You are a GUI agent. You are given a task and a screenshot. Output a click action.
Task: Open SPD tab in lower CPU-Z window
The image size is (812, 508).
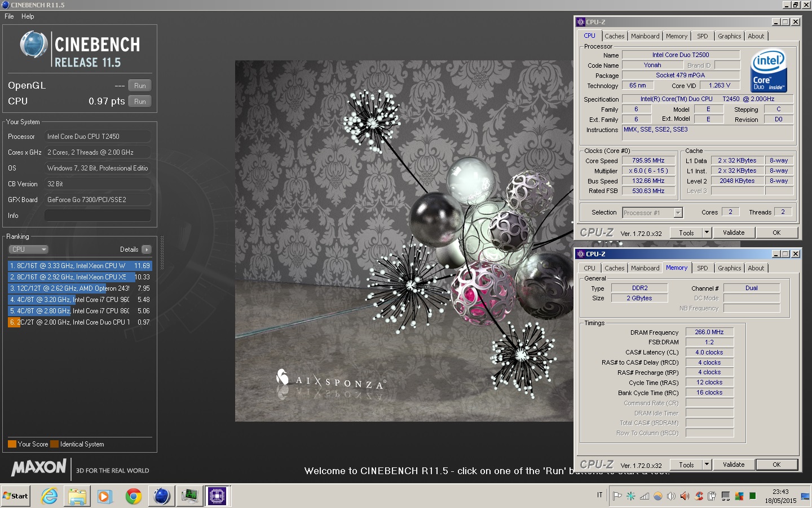point(703,268)
